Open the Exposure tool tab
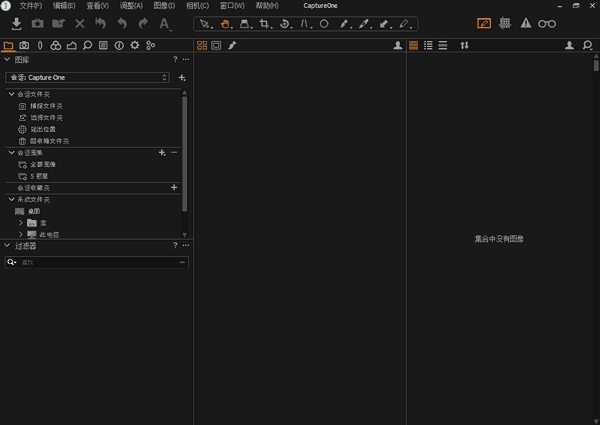This screenshot has width=600, height=425. point(72,46)
